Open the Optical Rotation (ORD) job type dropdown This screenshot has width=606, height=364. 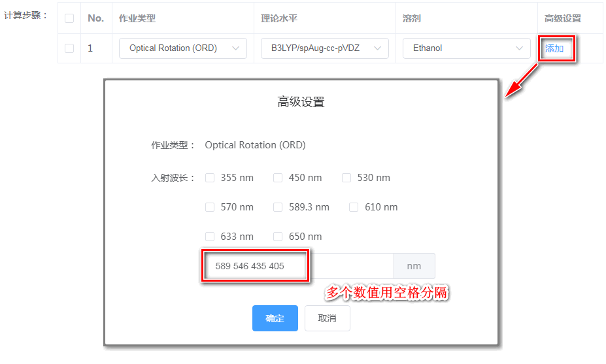click(x=183, y=48)
